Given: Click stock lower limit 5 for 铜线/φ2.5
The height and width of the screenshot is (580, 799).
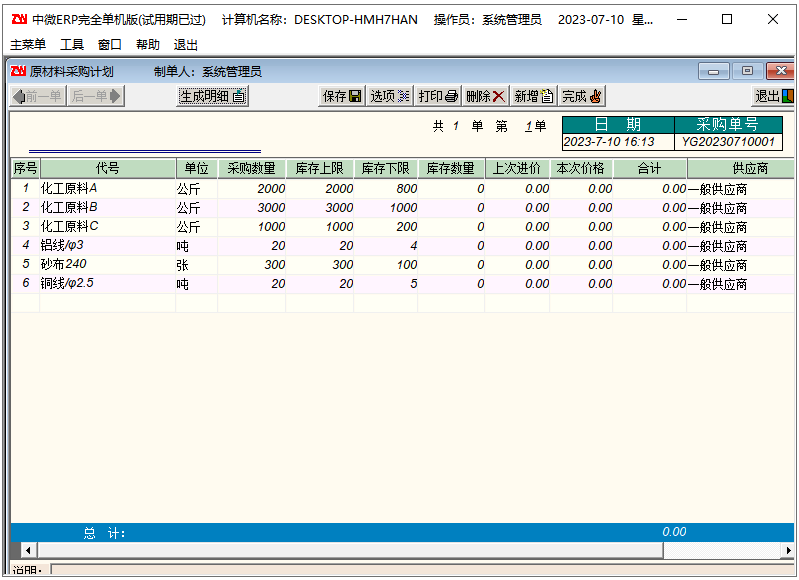Looking at the screenshot, I should click(x=386, y=283).
